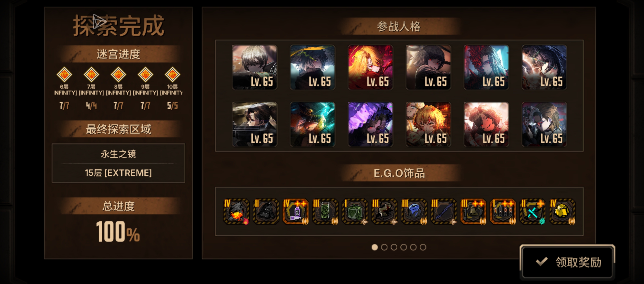Select the green cube E.G.O gift
The height and width of the screenshot is (284, 644).
(x=355, y=212)
